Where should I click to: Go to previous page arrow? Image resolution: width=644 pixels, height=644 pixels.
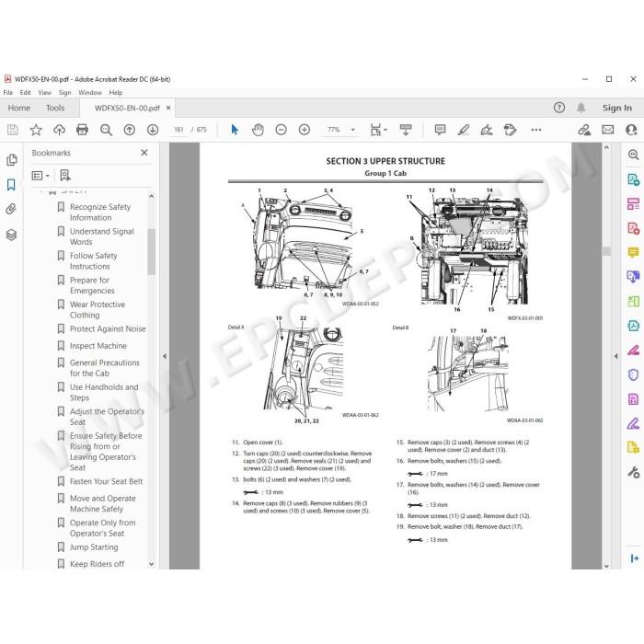[x=130, y=130]
